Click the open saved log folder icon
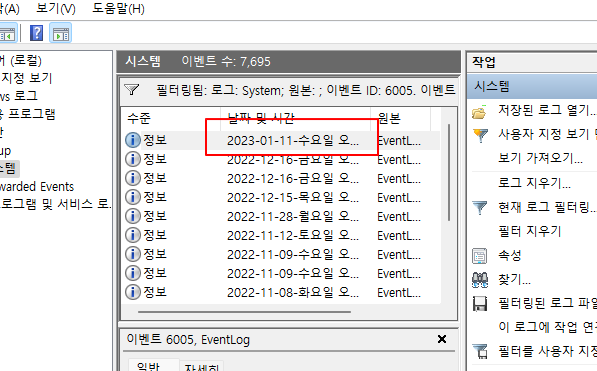 pyautogui.click(x=480, y=112)
